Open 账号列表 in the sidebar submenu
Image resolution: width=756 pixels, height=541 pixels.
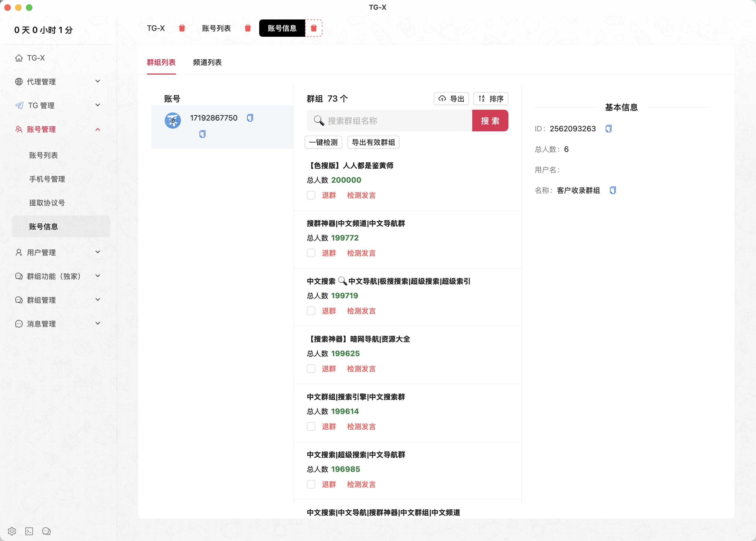click(x=43, y=155)
